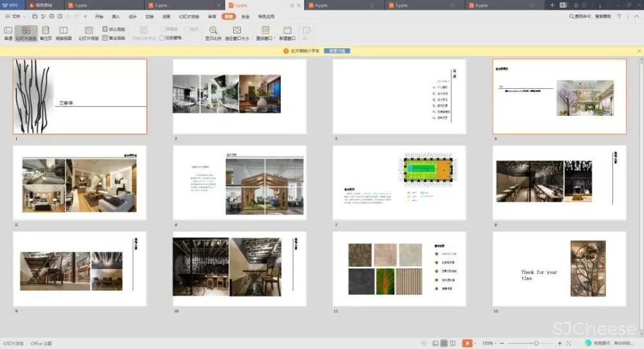Click Fit to Window (适应窗口大小) icon
This screenshot has height=349, width=644.
click(237, 30)
